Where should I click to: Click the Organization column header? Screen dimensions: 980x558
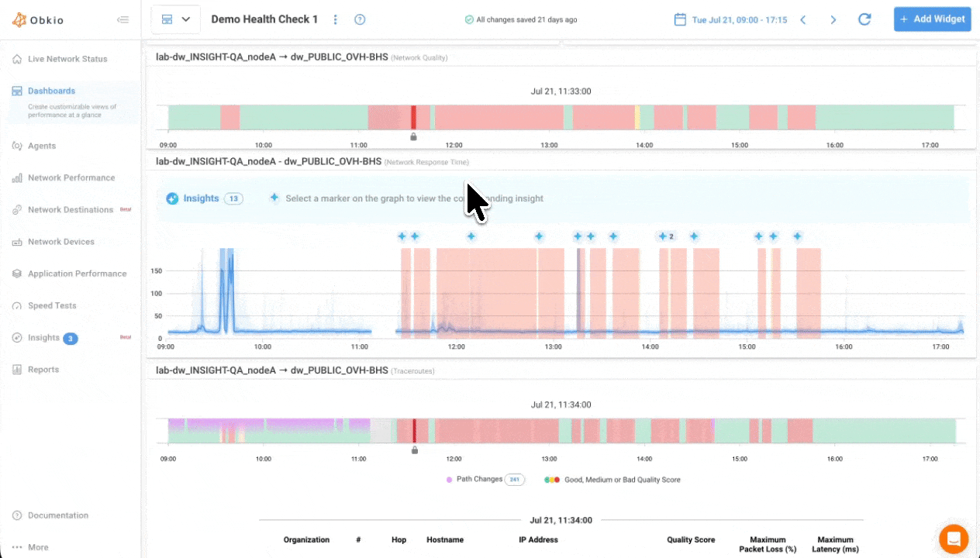tap(306, 539)
